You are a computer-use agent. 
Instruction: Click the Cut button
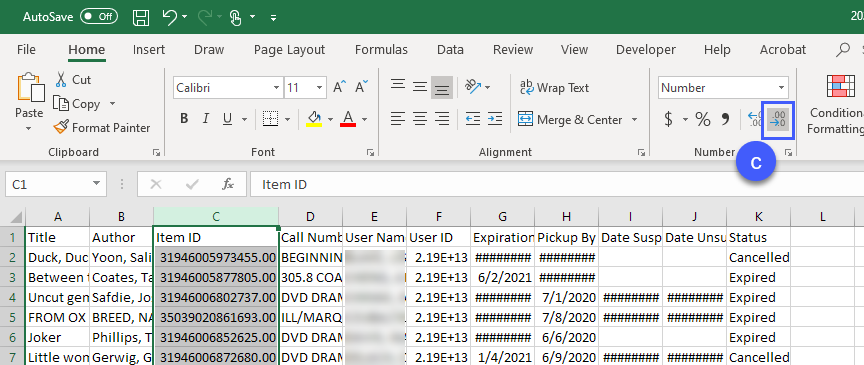pyautogui.click(x=72, y=80)
